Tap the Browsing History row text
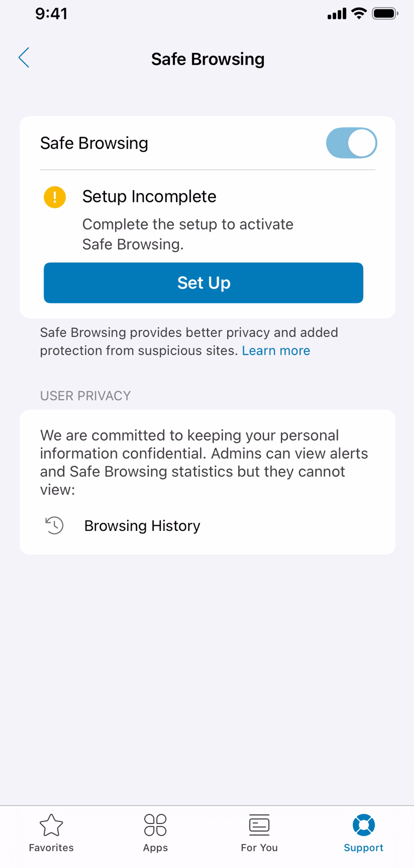The image size is (414, 868). coord(142,526)
